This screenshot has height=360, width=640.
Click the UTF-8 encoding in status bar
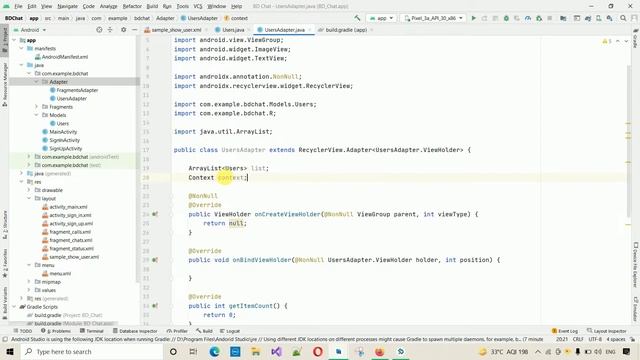coord(595,339)
